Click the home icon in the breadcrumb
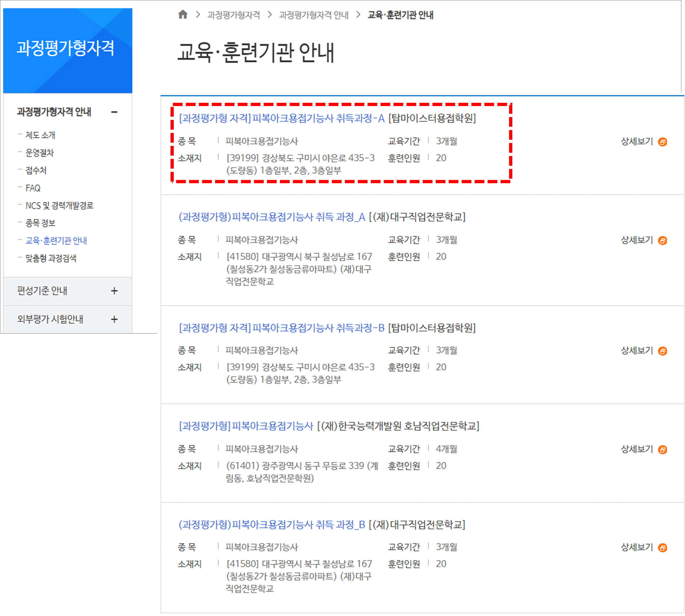The height and width of the screenshot is (616, 685). click(183, 15)
